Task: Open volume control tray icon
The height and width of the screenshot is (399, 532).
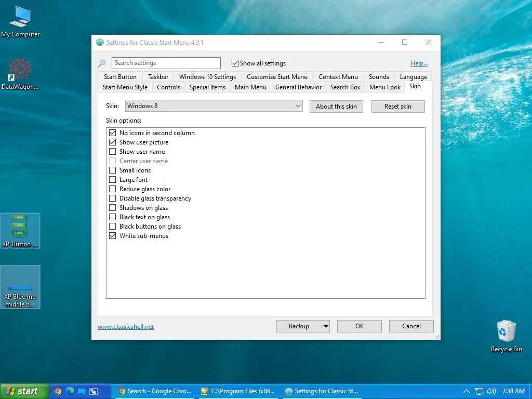Action: click(x=491, y=391)
